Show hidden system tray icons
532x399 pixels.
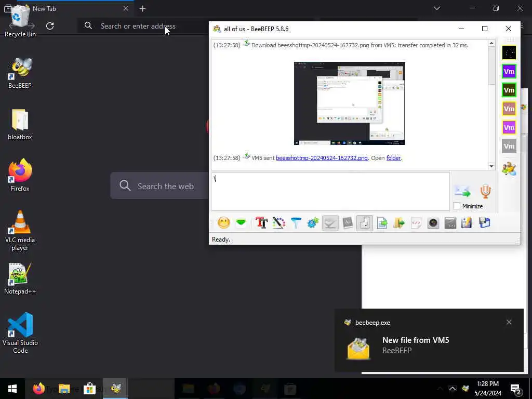[x=453, y=389]
